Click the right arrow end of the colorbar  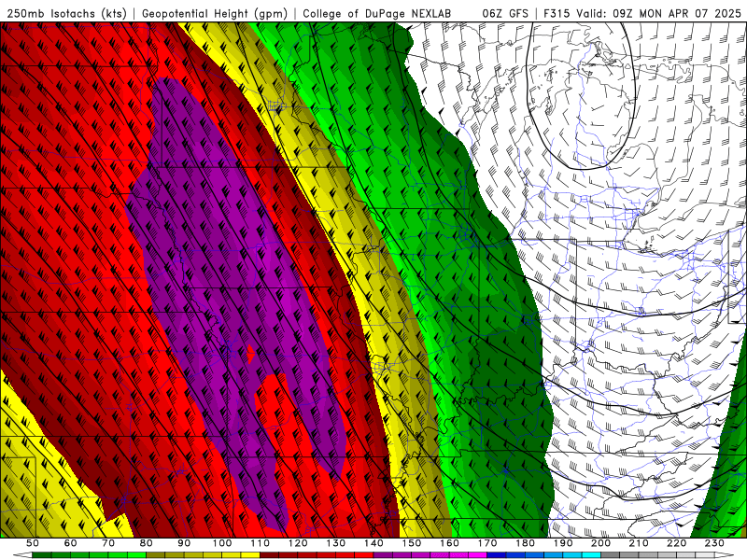[725, 555]
